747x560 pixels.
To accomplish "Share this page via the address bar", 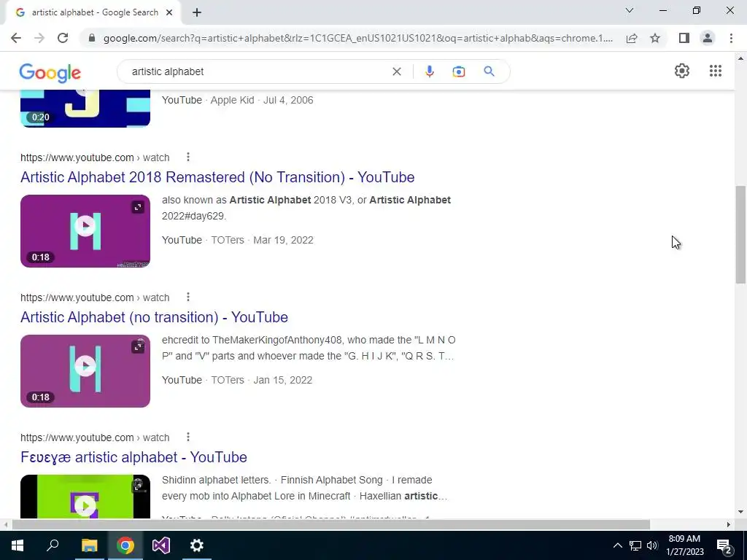I will 632,38.
